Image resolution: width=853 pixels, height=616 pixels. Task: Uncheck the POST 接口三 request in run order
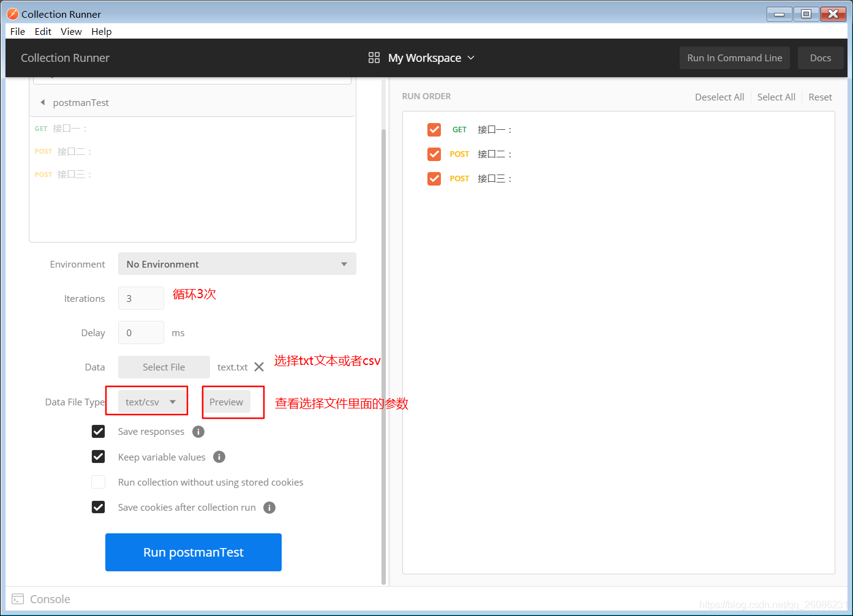click(434, 178)
